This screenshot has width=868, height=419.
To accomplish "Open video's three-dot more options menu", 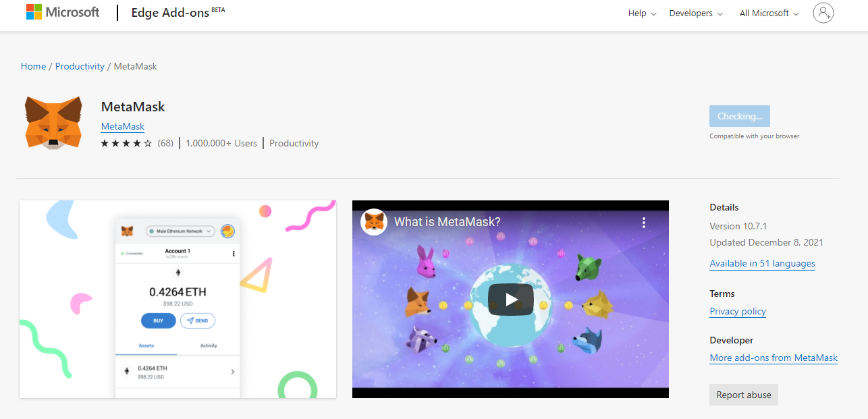I will click(x=644, y=222).
